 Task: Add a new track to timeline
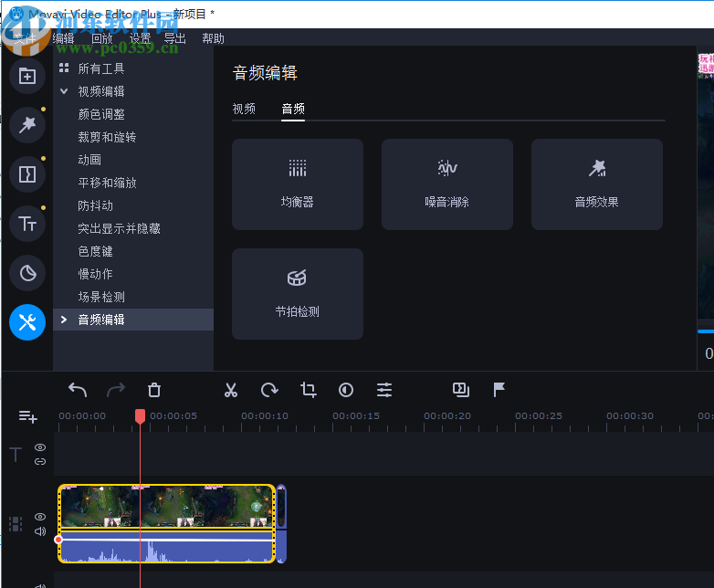27,416
